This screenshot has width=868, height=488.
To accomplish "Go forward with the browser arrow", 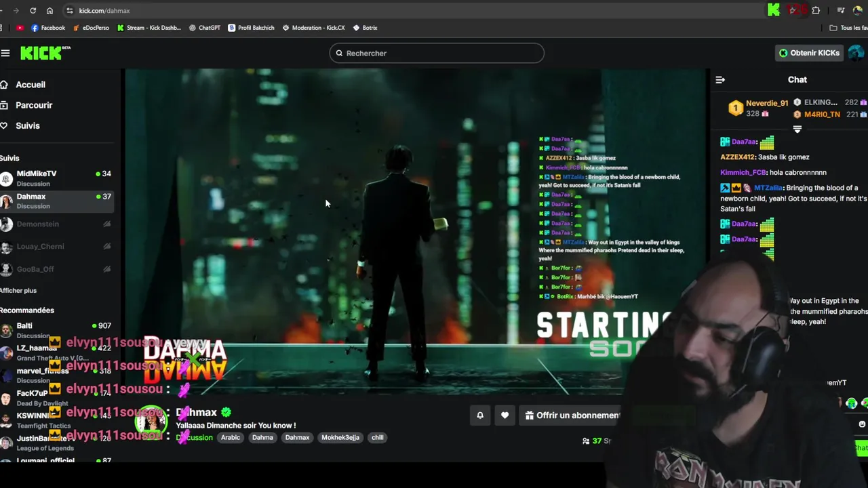I will (16, 11).
